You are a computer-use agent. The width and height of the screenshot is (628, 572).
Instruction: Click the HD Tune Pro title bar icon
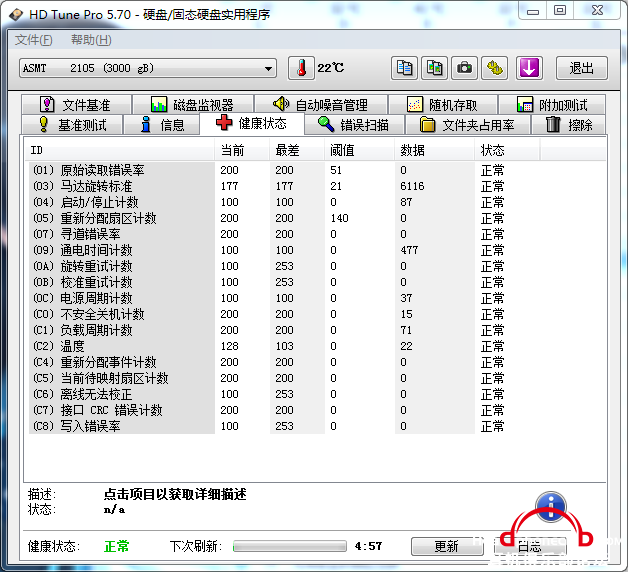click(16, 15)
